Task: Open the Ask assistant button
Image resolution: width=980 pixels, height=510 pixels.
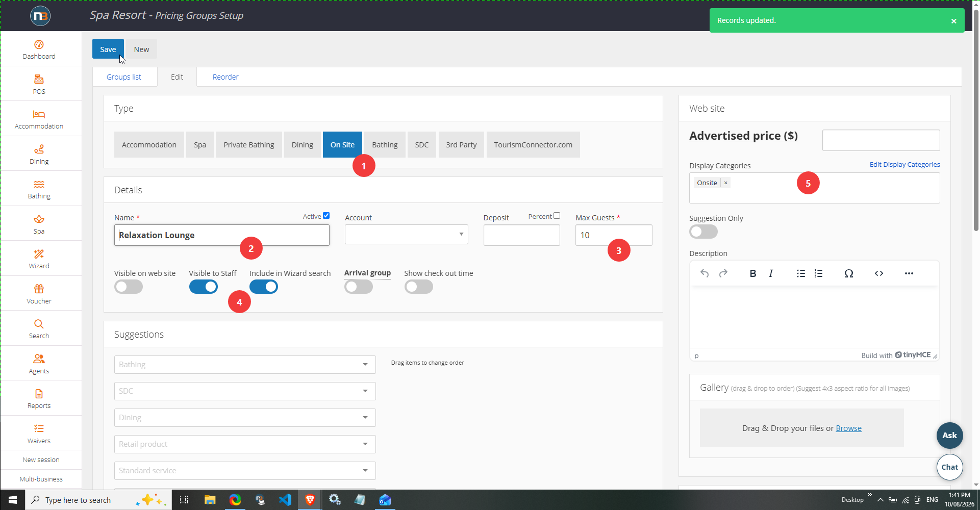Action: (x=949, y=436)
